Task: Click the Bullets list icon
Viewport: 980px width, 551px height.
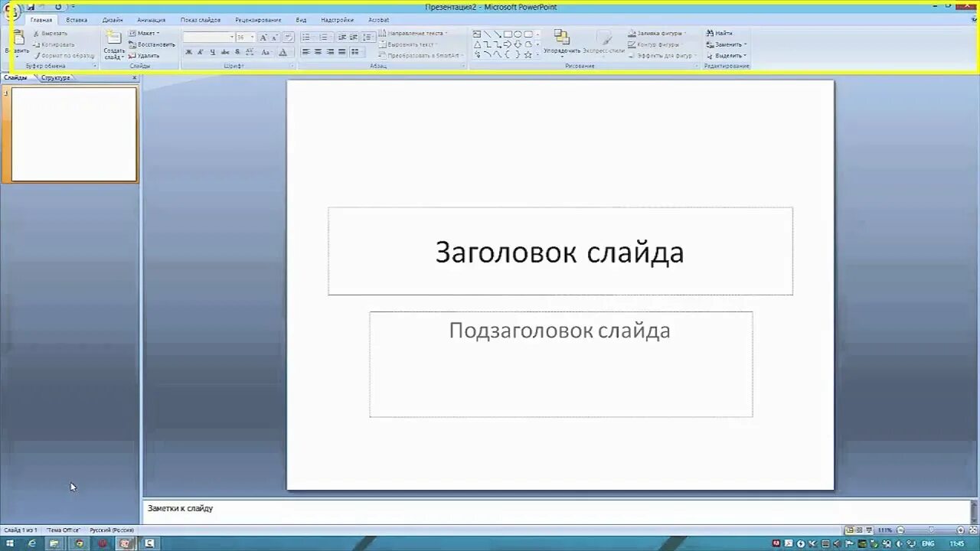Action: tap(307, 37)
